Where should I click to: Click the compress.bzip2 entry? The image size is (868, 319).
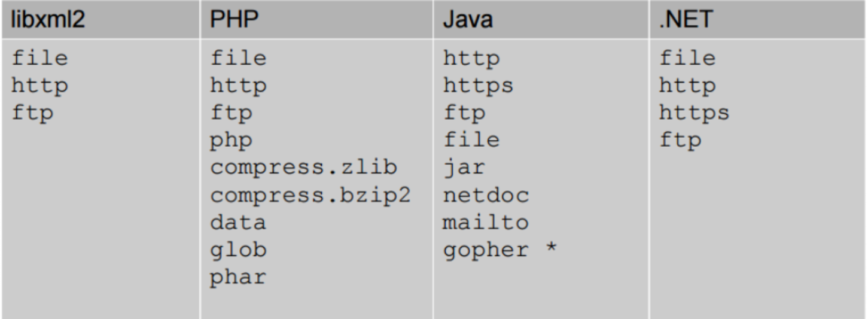(310, 196)
